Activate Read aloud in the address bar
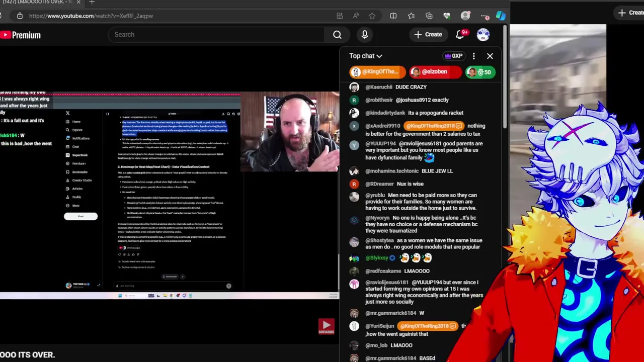Image resolution: width=644 pixels, height=362 pixels. [x=356, y=16]
